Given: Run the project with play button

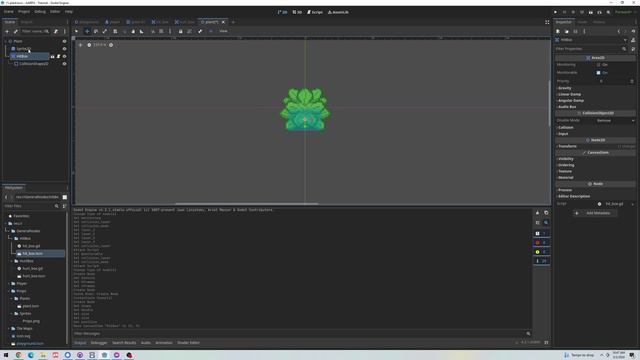Looking at the screenshot, I should [556, 12].
